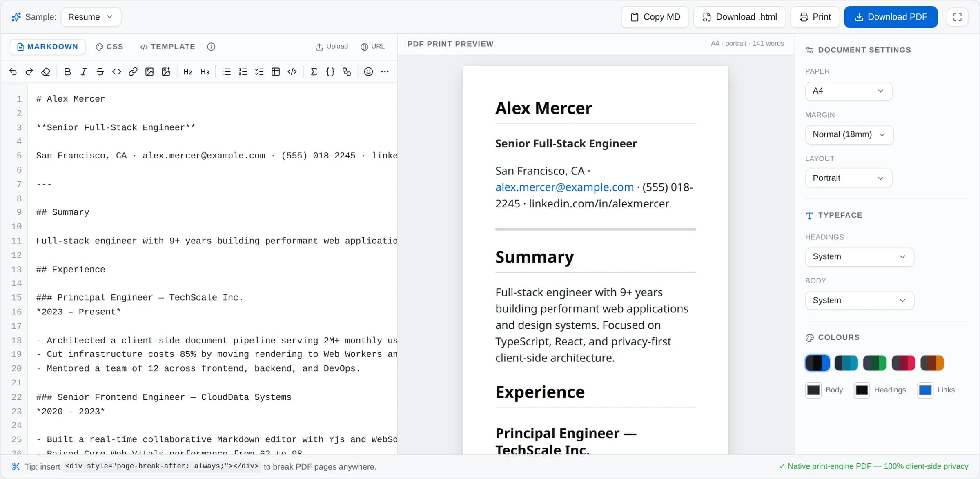Click Download .html button
The width and height of the screenshot is (980, 479).
739,17
